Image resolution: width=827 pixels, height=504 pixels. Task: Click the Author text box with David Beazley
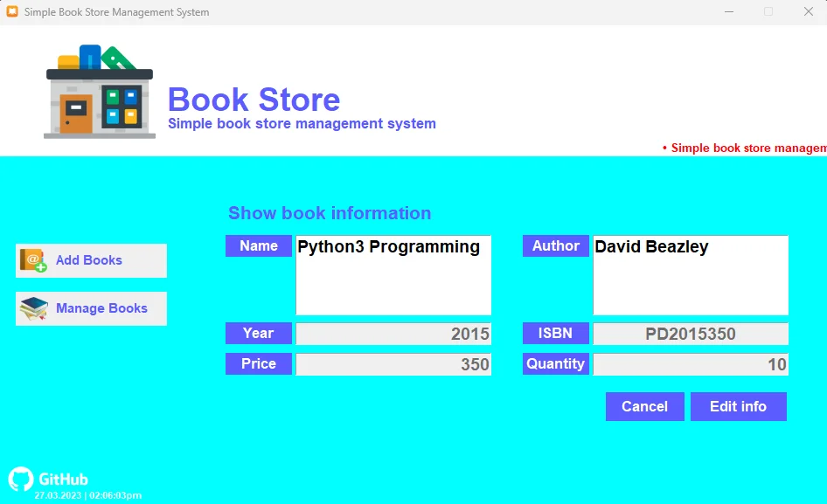[x=691, y=275]
